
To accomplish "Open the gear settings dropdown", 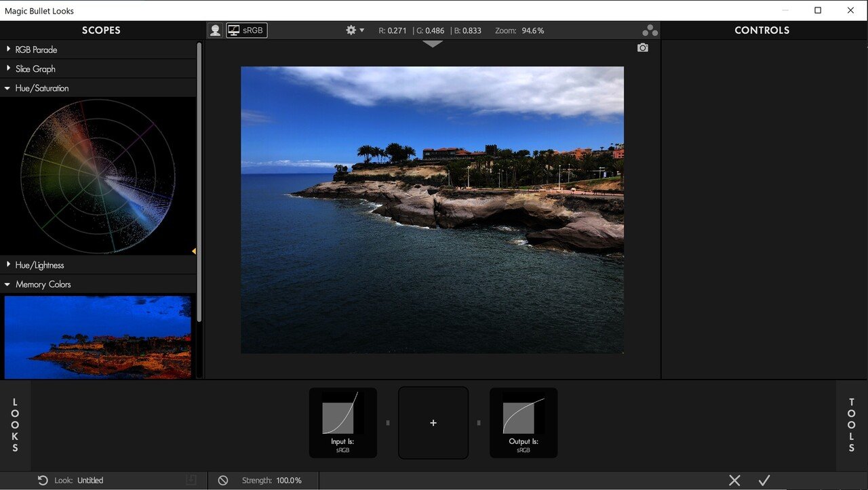I will pyautogui.click(x=355, y=30).
